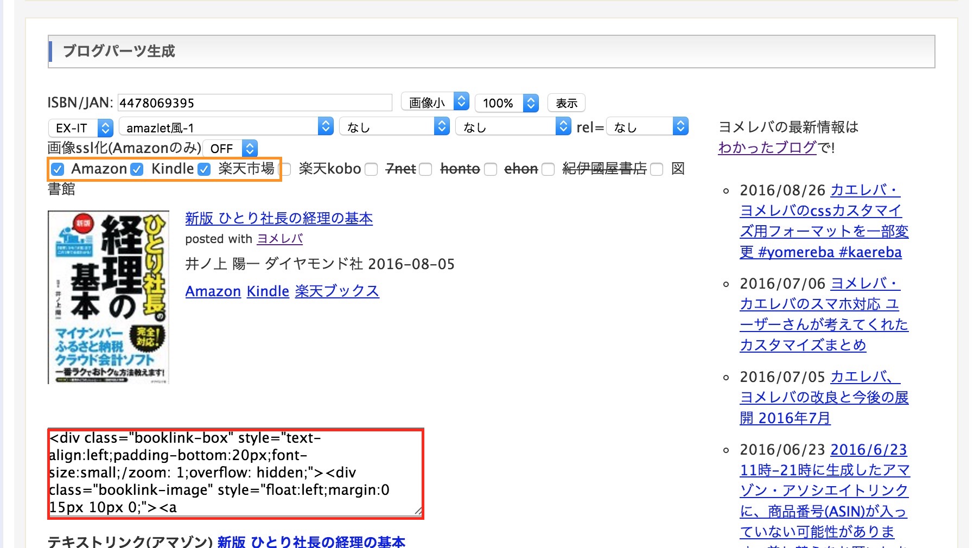Enable the ehon checkbox
The height and width of the screenshot is (548, 980).
pyautogui.click(x=491, y=169)
